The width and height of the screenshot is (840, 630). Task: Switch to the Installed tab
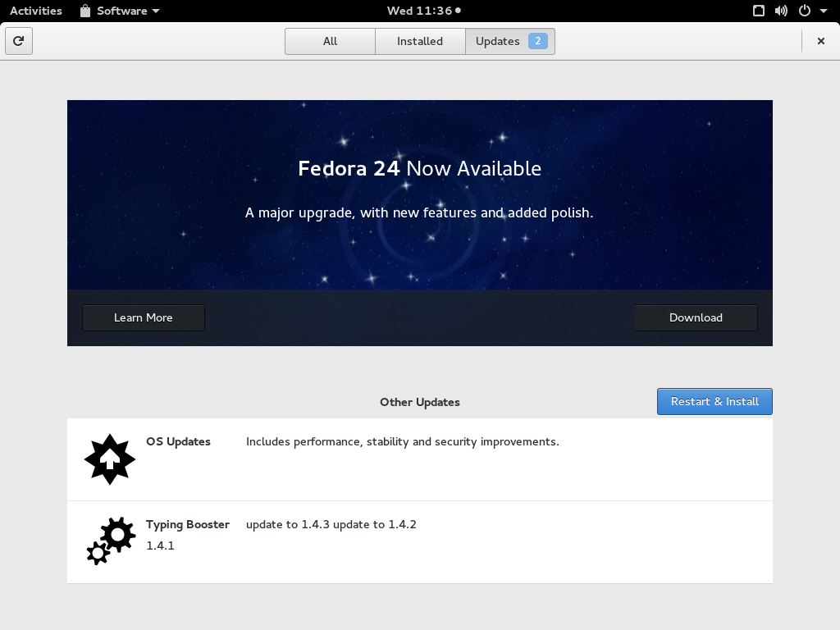click(419, 40)
